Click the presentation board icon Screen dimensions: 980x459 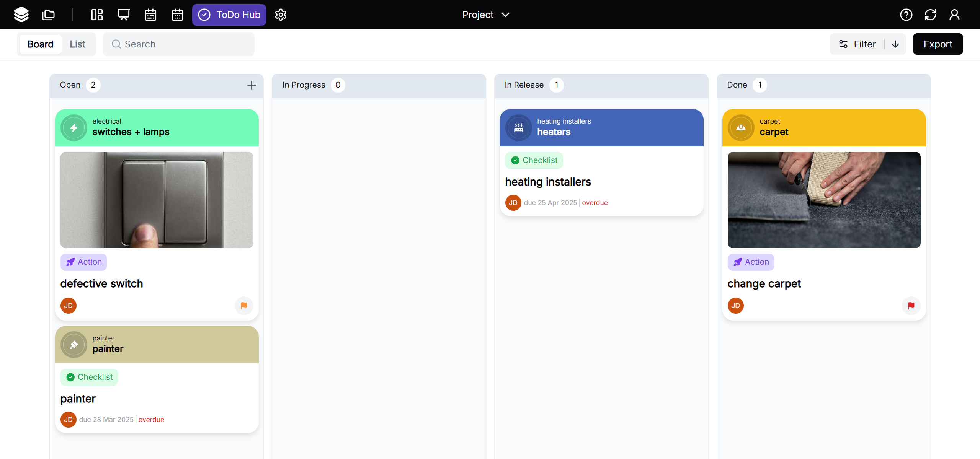(124, 15)
